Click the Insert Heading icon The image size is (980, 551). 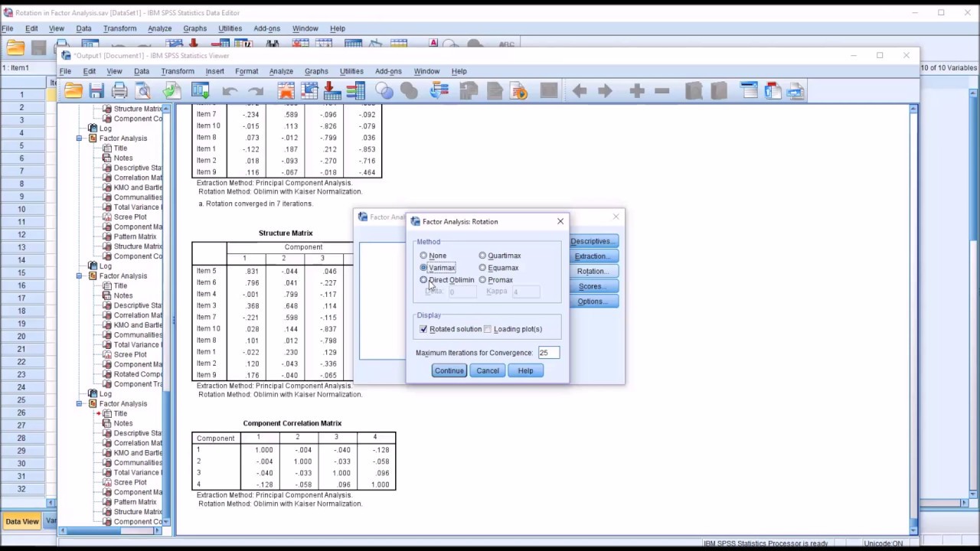[x=749, y=91]
